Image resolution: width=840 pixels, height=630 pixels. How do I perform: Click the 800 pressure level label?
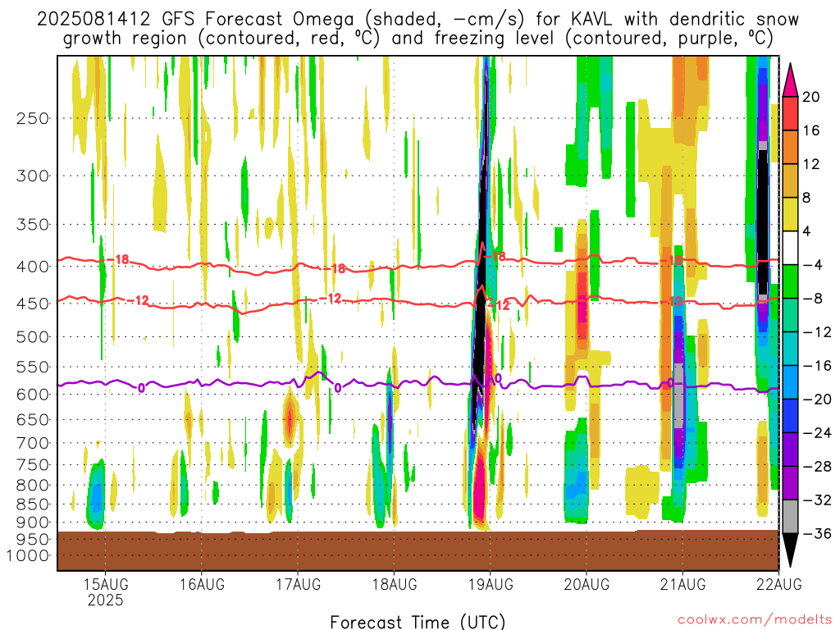33,486
